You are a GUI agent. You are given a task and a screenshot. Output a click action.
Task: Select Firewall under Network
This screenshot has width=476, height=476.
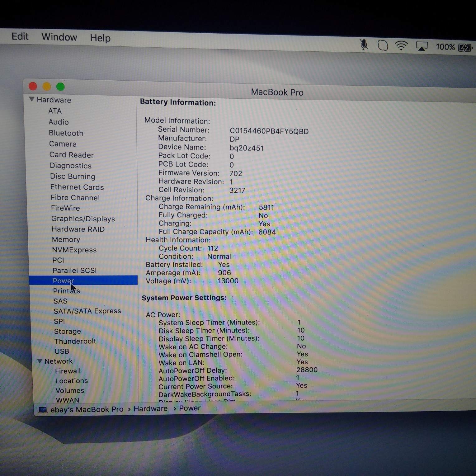(x=68, y=371)
